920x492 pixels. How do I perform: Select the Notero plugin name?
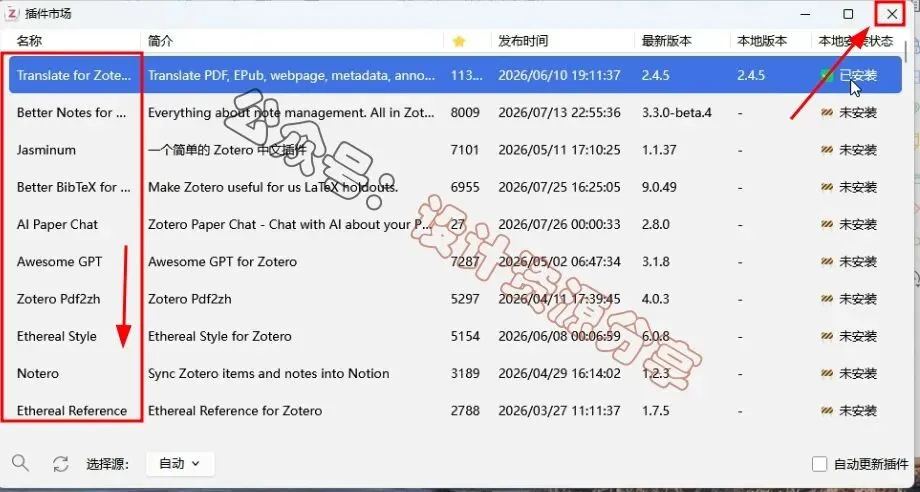[x=38, y=374]
